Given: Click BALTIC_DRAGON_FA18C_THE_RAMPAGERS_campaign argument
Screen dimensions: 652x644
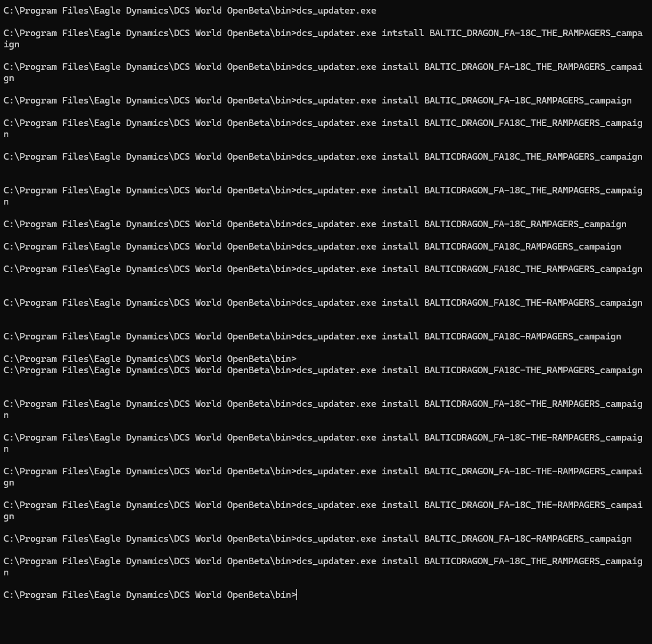Looking at the screenshot, I should (533, 123).
